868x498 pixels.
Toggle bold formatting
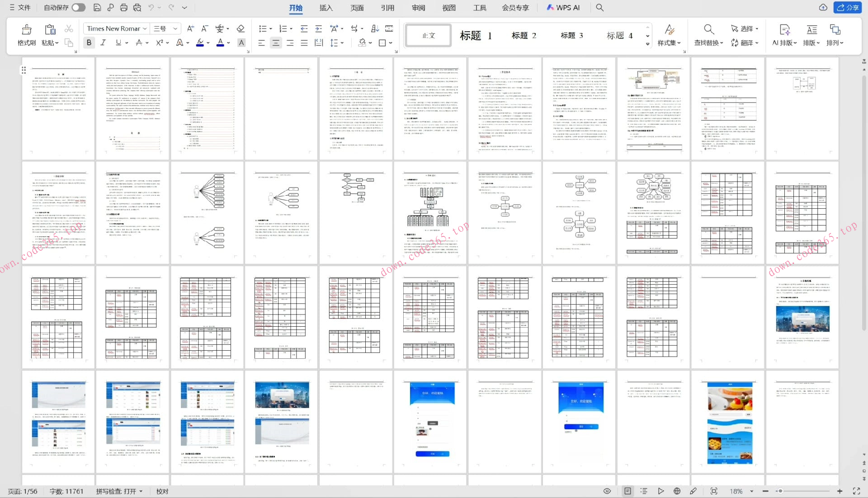(89, 42)
